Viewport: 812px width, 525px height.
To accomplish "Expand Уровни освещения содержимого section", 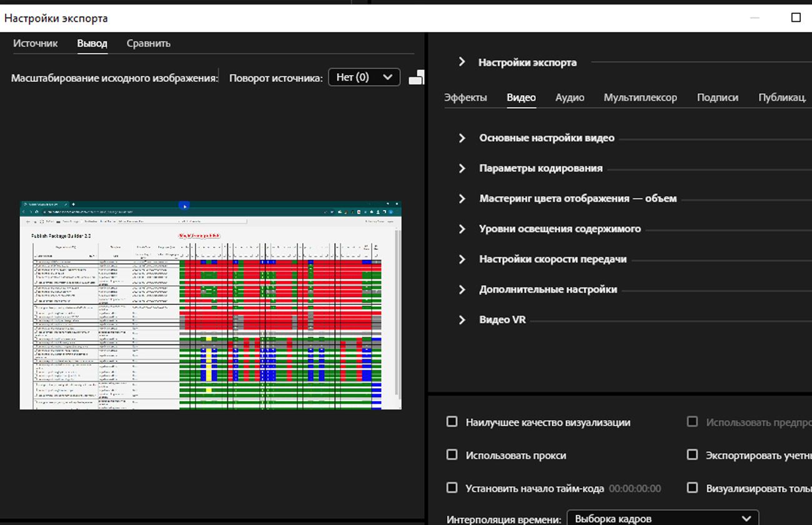I will pos(462,229).
